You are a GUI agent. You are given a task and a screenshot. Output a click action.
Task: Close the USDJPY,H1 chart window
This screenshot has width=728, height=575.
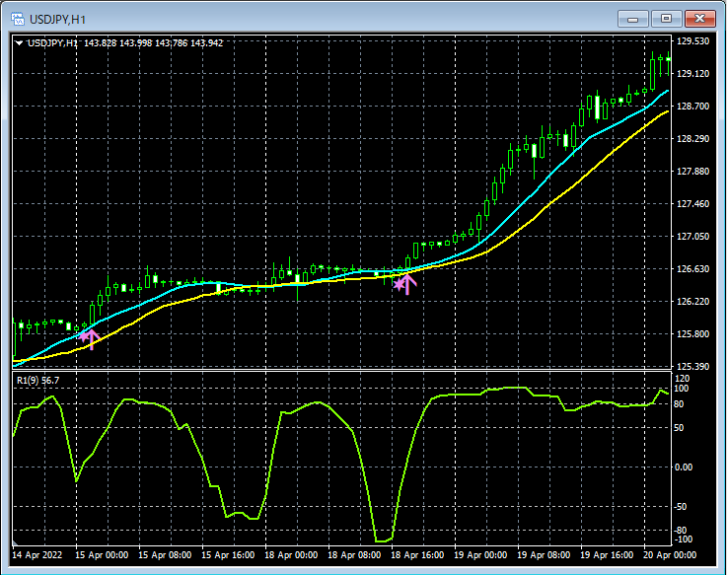coord(699,19)
